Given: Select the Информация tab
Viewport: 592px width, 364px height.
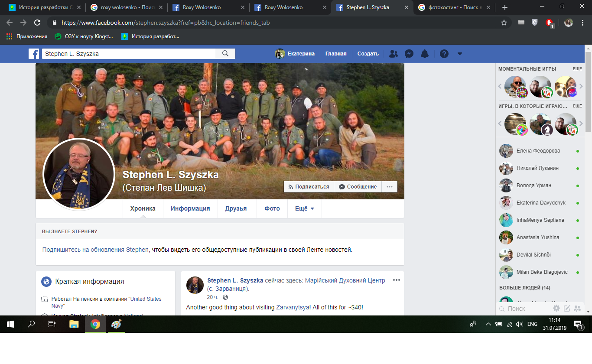Looking at the screenshot, I should (x=190, y=208).
